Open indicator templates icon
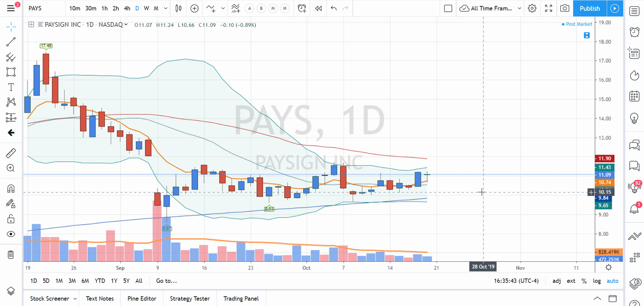This screenshot has width=644, height=306. [236, 8]
